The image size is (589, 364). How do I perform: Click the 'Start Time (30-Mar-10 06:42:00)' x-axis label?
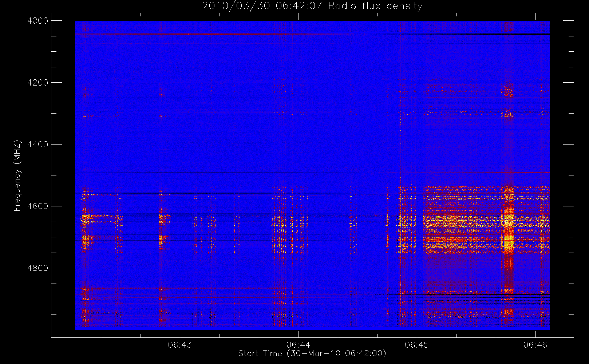click(x=312, y=353)
